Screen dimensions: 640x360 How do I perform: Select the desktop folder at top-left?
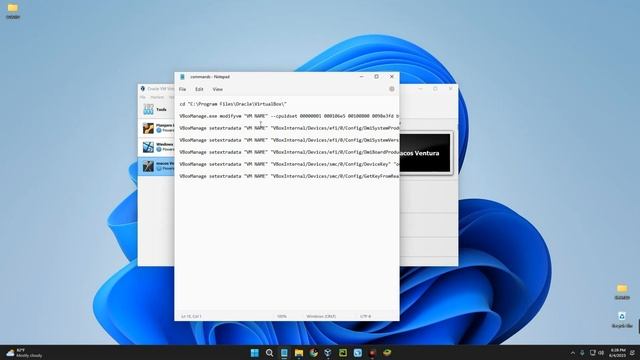(x=13, y=11)
